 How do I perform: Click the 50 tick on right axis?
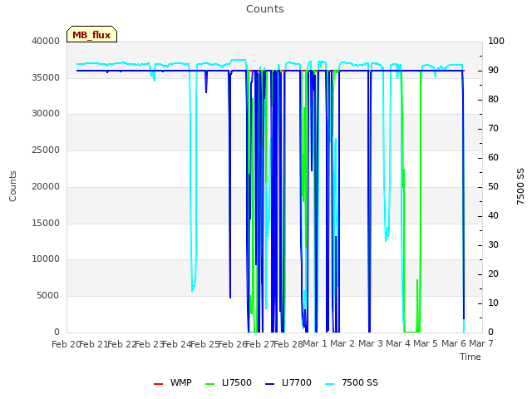click(493, 186)
